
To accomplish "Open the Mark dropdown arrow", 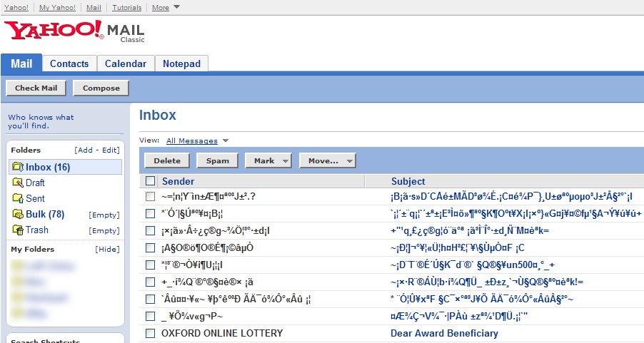I will [x=286, y=161].
